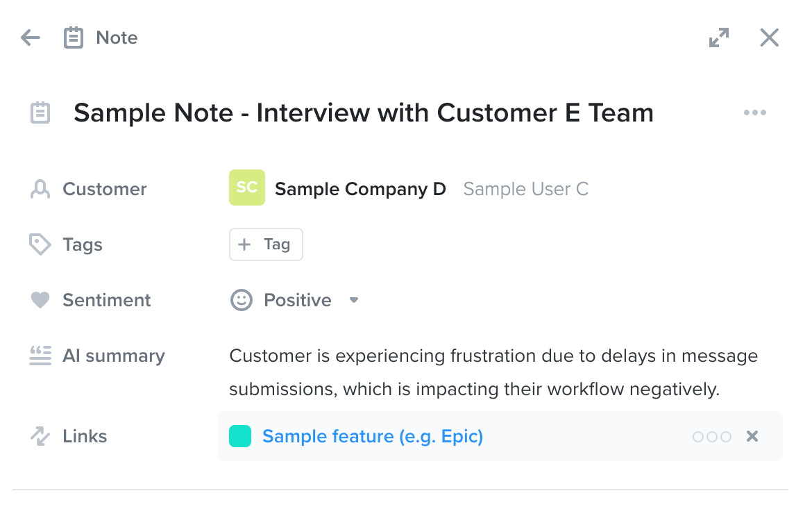Click the note icon beside the title
Image resolution: width=812 pixels, height=525 pixels.
coord(40,113)
